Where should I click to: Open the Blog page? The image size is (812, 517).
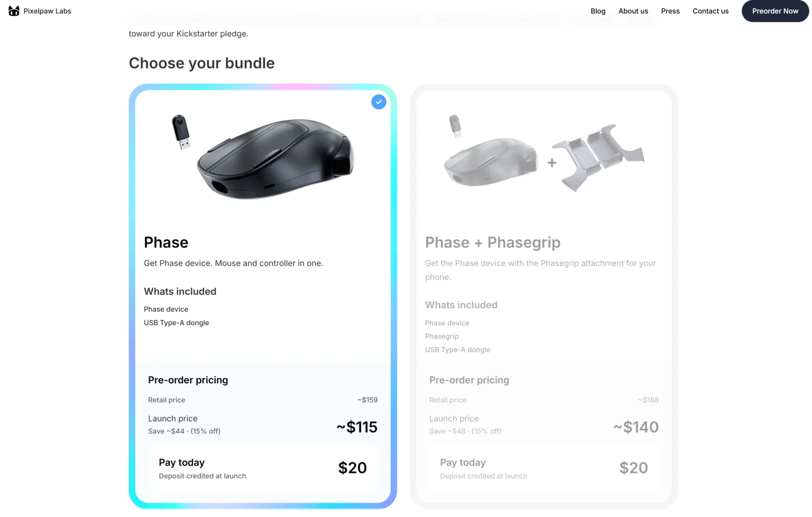click(597, 11)
